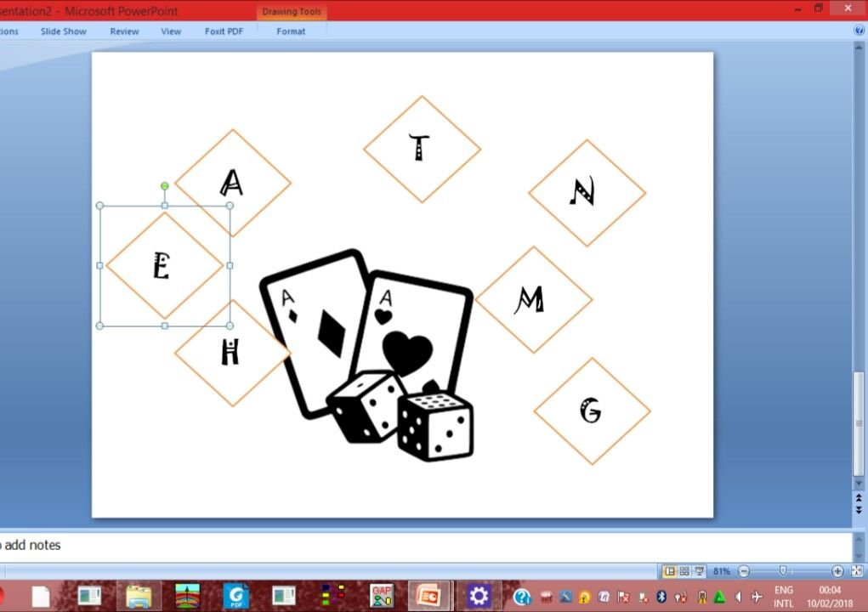868x612 pixels.
Task: Go to previous slide double-arrow button
Action: pos(859,499)
